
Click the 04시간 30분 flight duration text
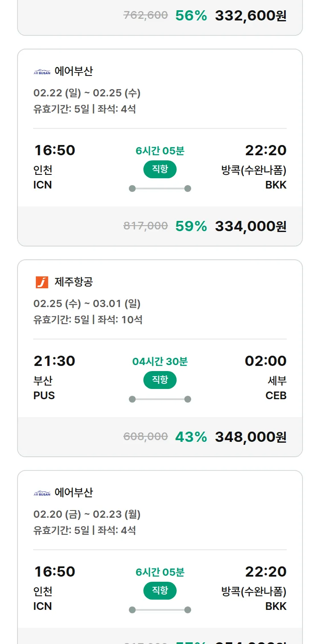160,362
